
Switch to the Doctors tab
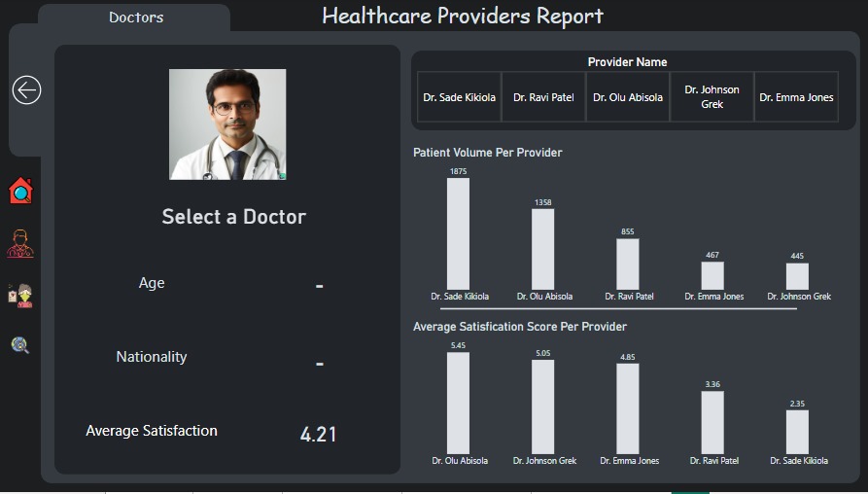pos(136,18)
